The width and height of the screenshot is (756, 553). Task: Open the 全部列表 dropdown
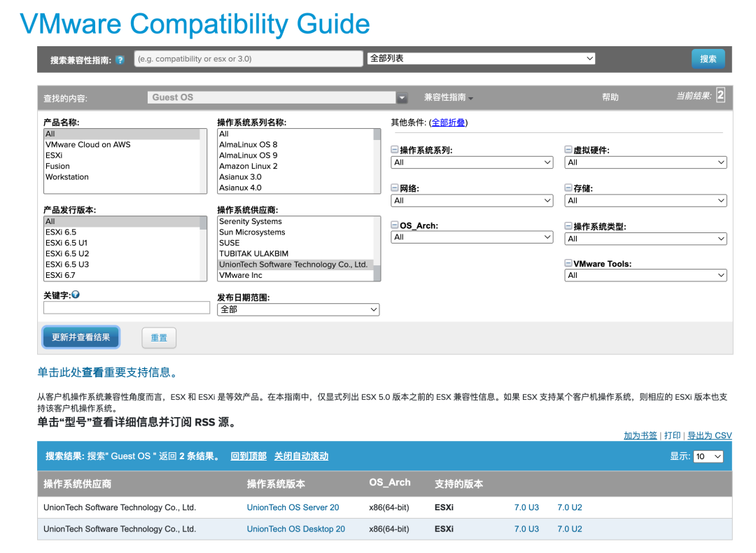click(481, 58)
